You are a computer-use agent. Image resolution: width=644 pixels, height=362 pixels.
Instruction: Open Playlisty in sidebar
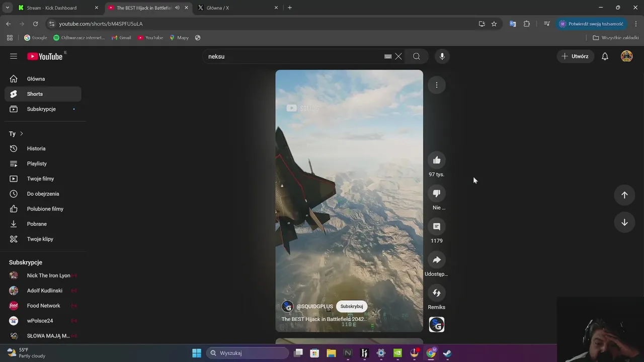(43, 164)
